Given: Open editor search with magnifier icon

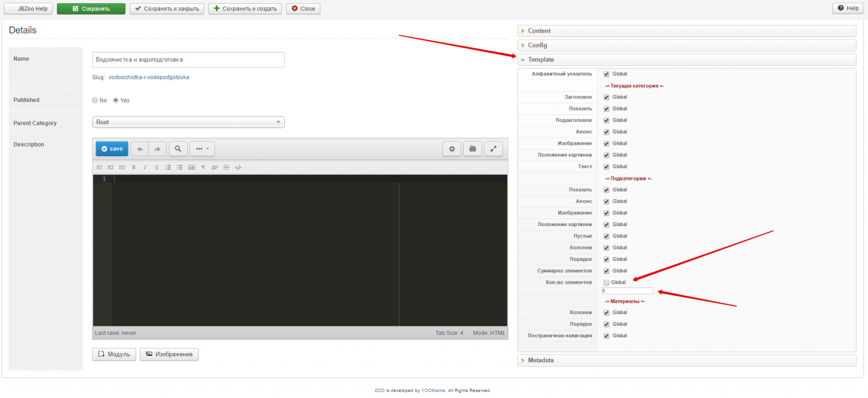Looking at the screenshot, I should tap(178, 149).
